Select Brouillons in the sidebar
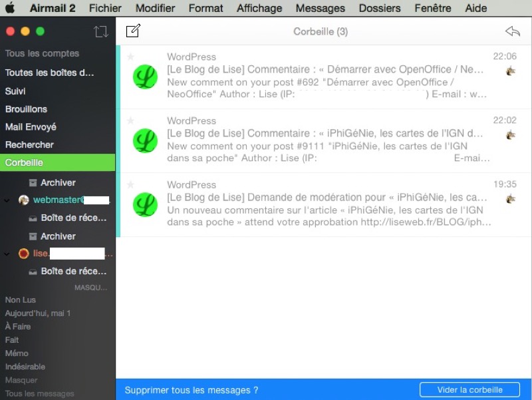532x400 pixels. [x=26, y=109]
